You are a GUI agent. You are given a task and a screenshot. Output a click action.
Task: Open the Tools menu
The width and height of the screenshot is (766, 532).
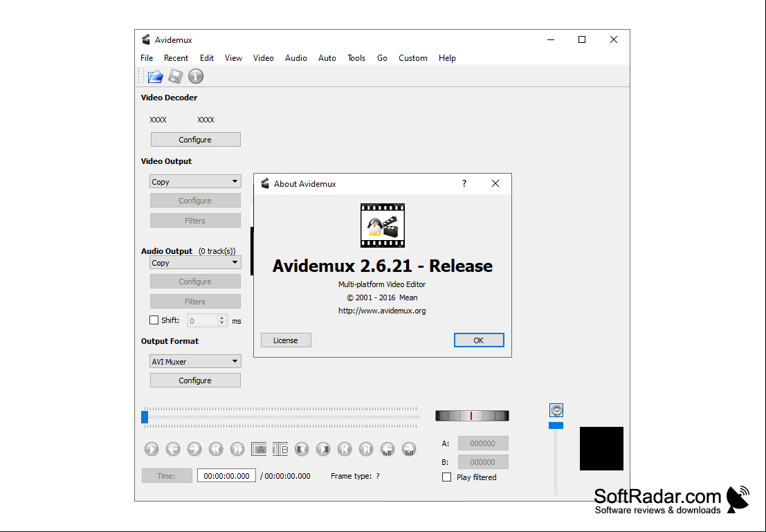(x=356, y=57)
